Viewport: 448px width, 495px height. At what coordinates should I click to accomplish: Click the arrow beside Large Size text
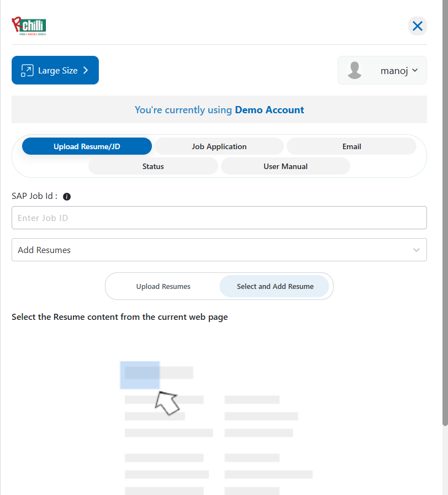86,70
